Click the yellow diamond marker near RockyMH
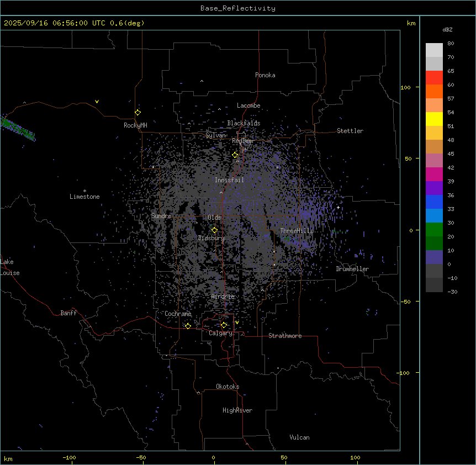Viewport: 476px width, 465px height. tap(138, 112)
